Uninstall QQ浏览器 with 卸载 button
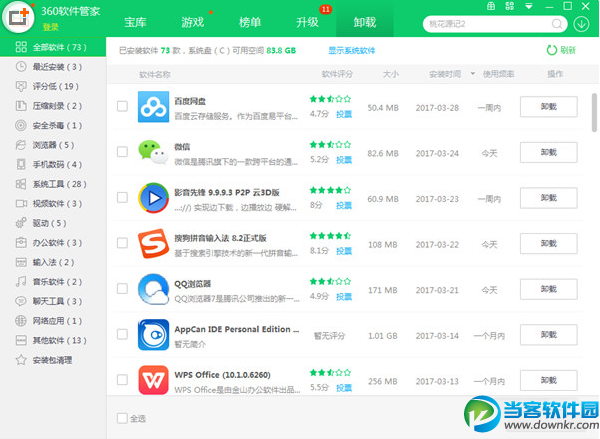This screenshot has height=439, width=600. [x=548, y=289]
